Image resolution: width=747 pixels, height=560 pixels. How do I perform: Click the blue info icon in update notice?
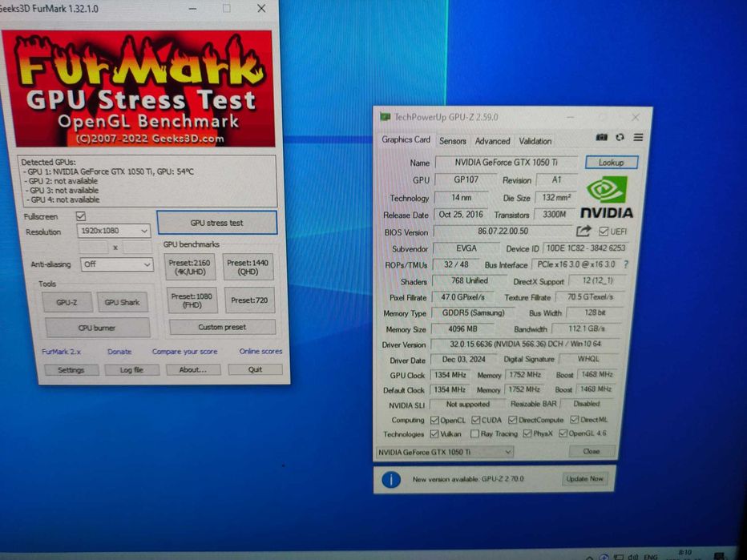391,479
